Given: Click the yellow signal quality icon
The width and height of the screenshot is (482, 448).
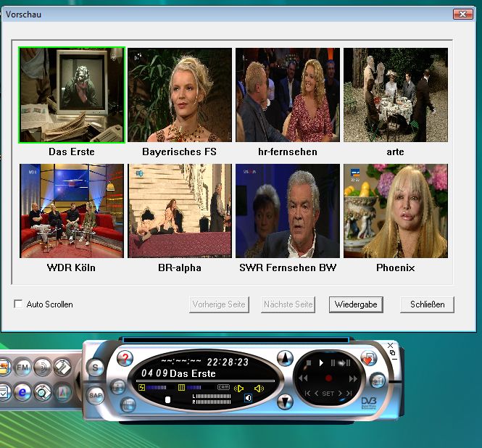Looking at the screenshot, I should point(182,387).
